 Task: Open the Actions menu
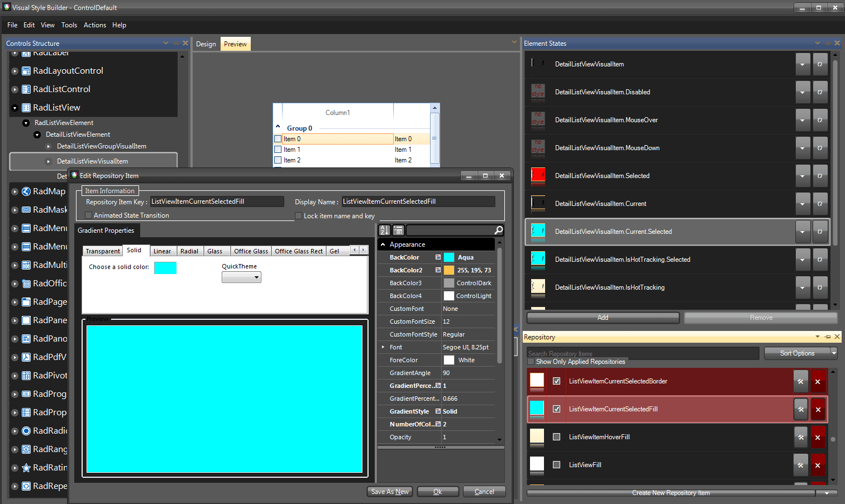point(94,25)
